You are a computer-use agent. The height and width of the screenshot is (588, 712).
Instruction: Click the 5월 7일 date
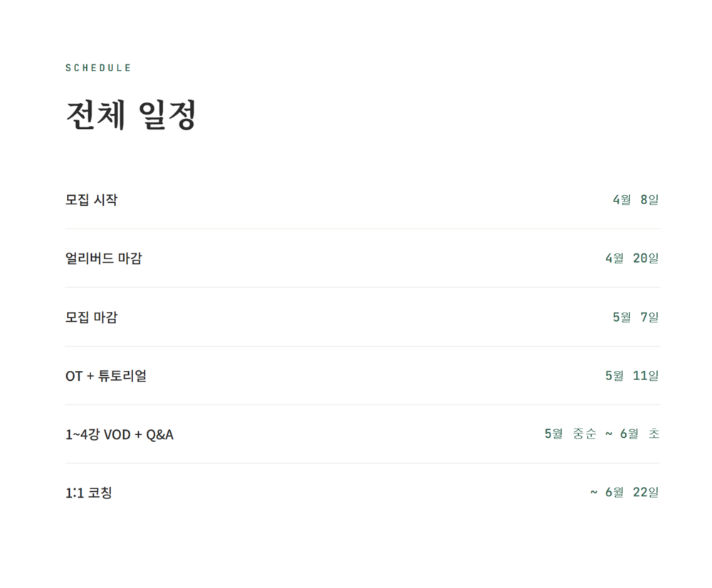click(x=635, y=317)
